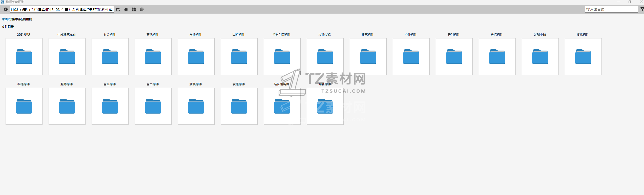Click the 文件目录 section heading

[8, 27]
